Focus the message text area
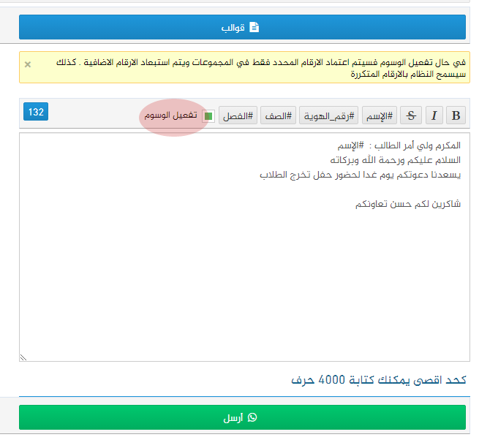This screenshot has width=479, height=448. [244, 247]
